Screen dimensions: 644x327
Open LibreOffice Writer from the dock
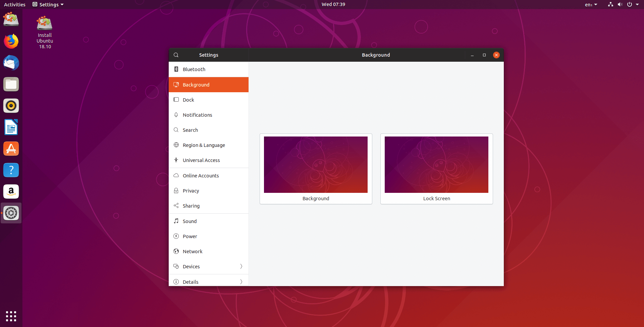pyautogui.click(x=11, y=127)
